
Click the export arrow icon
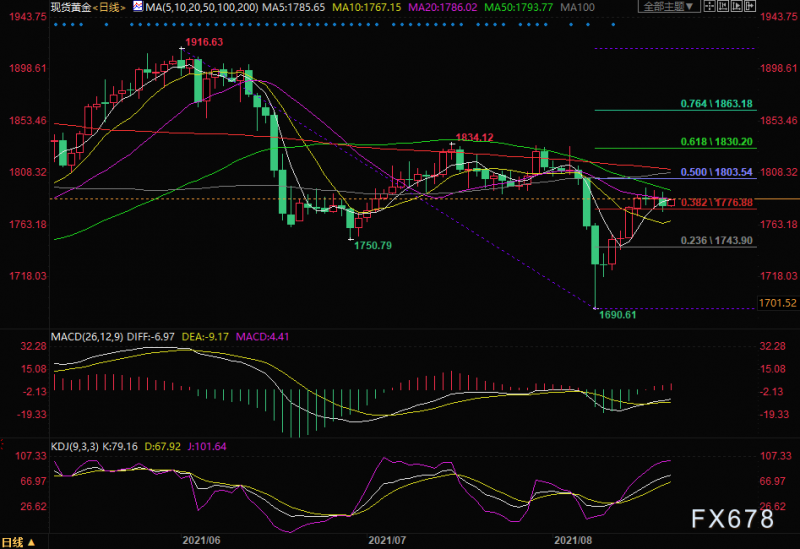[750, 6]
